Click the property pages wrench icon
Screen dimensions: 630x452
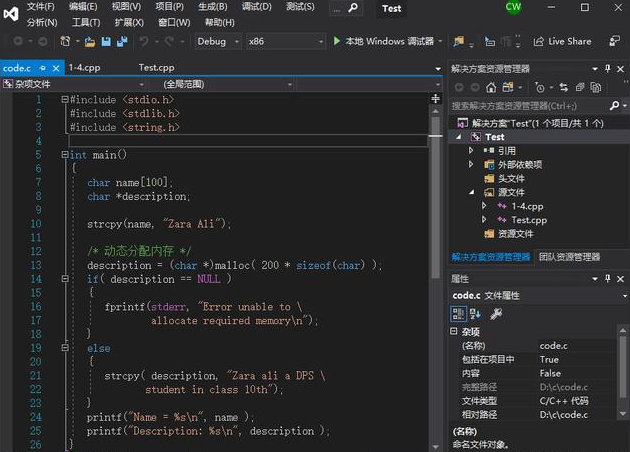(x=496, y=314)
